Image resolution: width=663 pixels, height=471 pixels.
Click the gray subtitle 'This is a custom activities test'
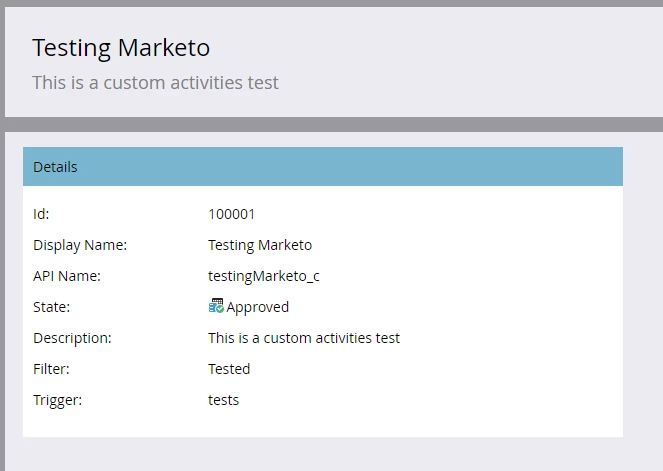tap(155, 82)
